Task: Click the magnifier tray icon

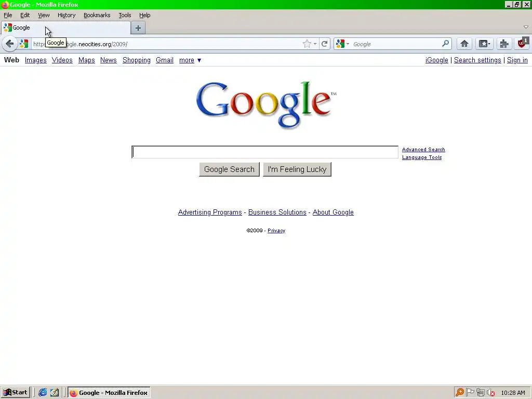Action: pos(459,393)
